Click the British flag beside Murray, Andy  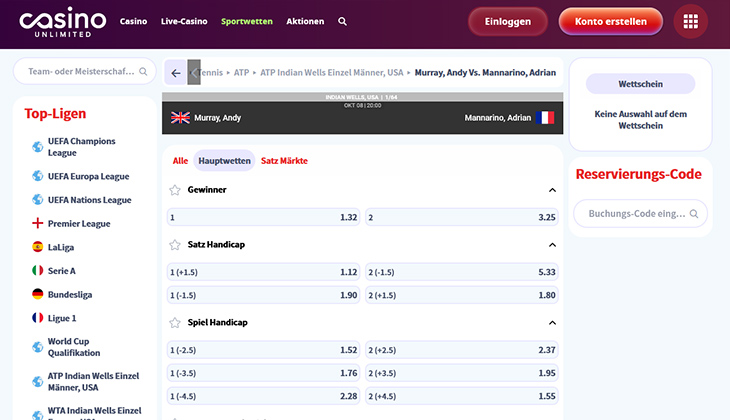(180, 118)
